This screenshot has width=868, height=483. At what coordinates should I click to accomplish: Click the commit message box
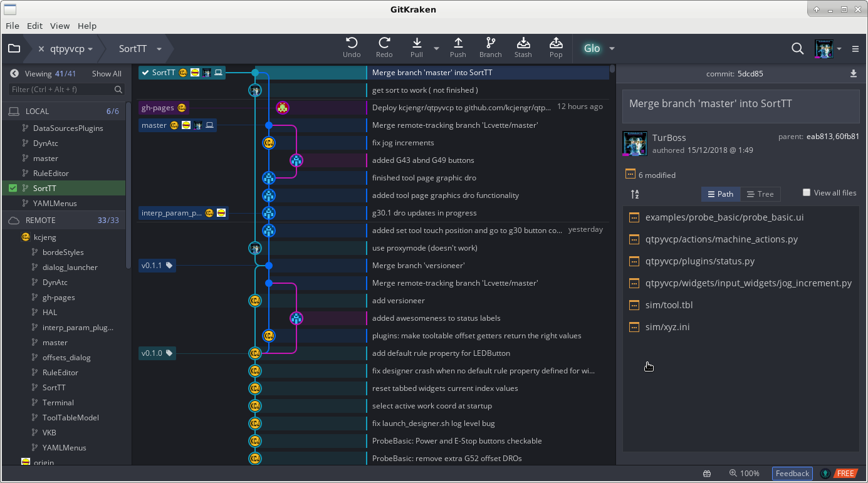[x=741, y=106]
